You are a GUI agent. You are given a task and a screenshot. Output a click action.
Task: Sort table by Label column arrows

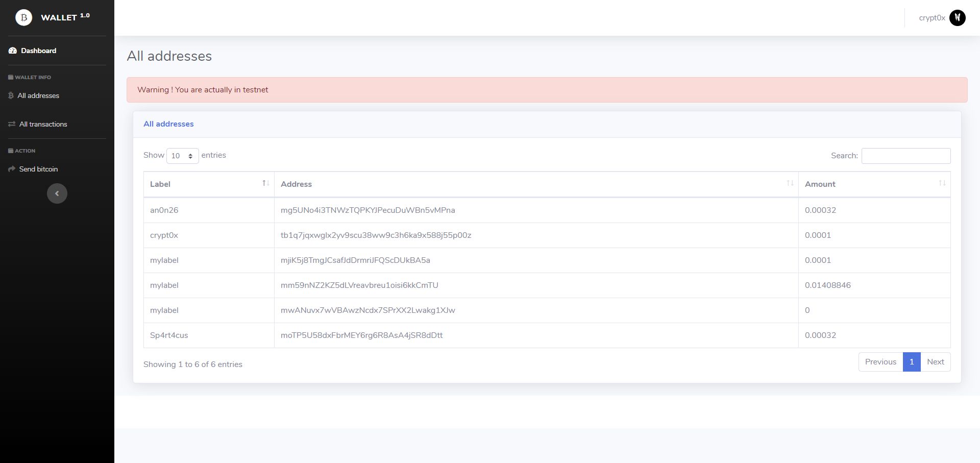click(x=265, y=183)
